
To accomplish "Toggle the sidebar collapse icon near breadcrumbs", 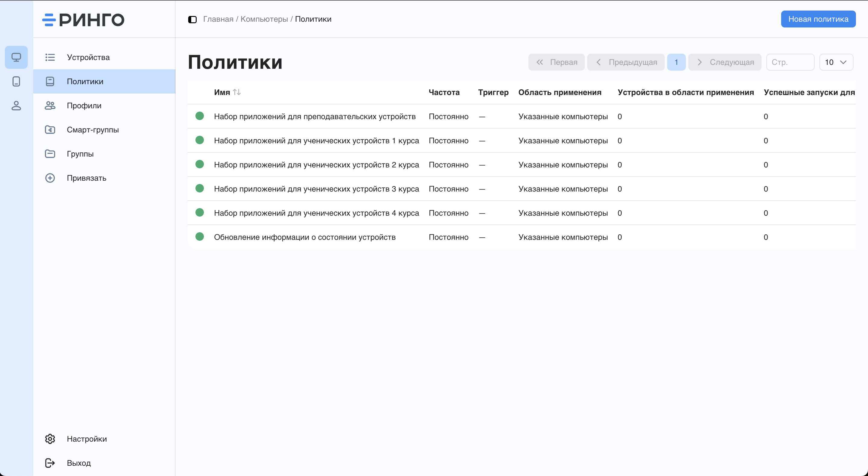I will [x=192, y=20].
